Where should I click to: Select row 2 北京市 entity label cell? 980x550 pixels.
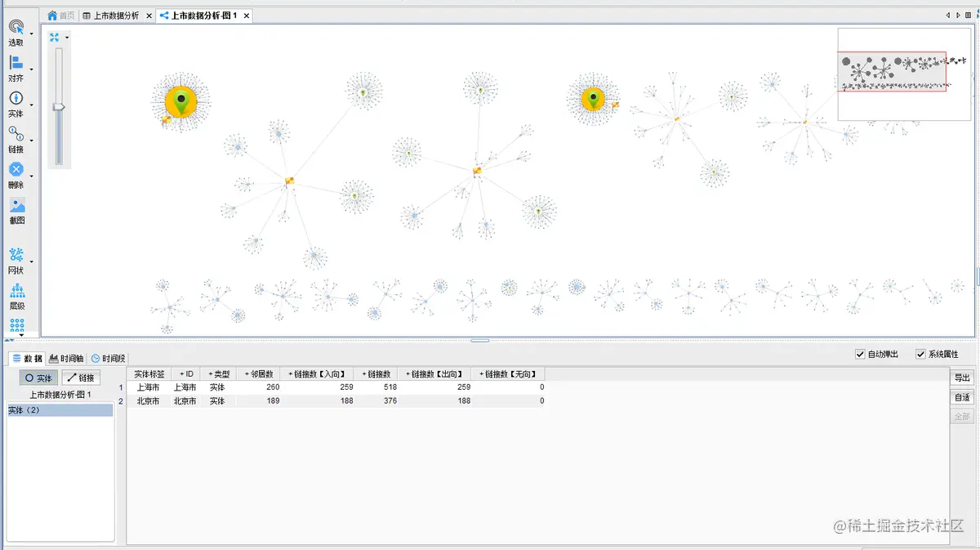tap(149, 401)
